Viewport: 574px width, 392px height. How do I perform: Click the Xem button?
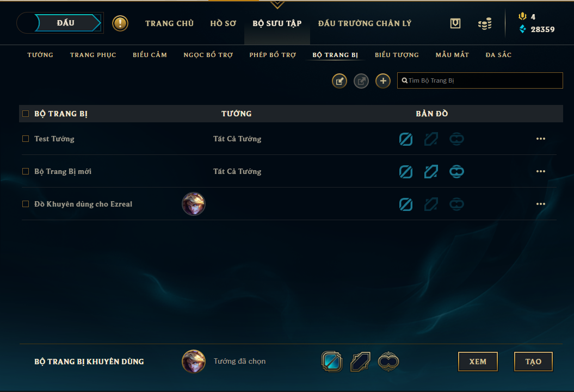point(478,362)
